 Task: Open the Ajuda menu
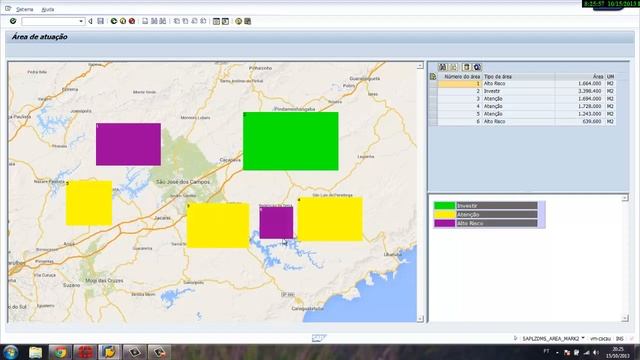[x=48, y=9]
